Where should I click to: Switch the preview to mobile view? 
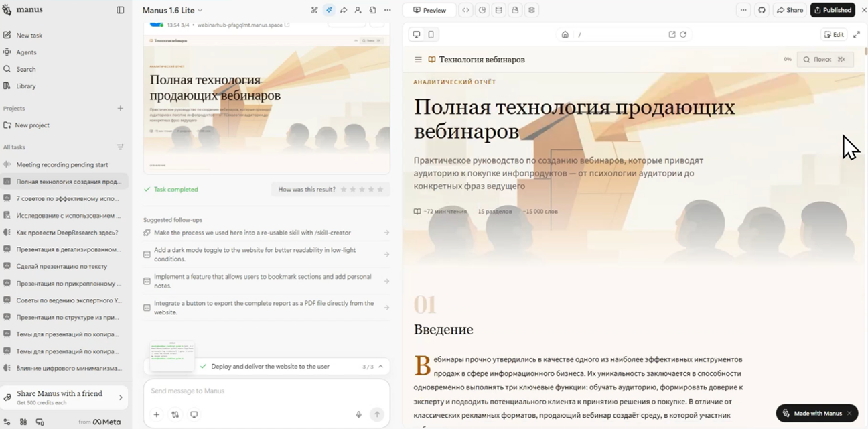tap(431, 34)
